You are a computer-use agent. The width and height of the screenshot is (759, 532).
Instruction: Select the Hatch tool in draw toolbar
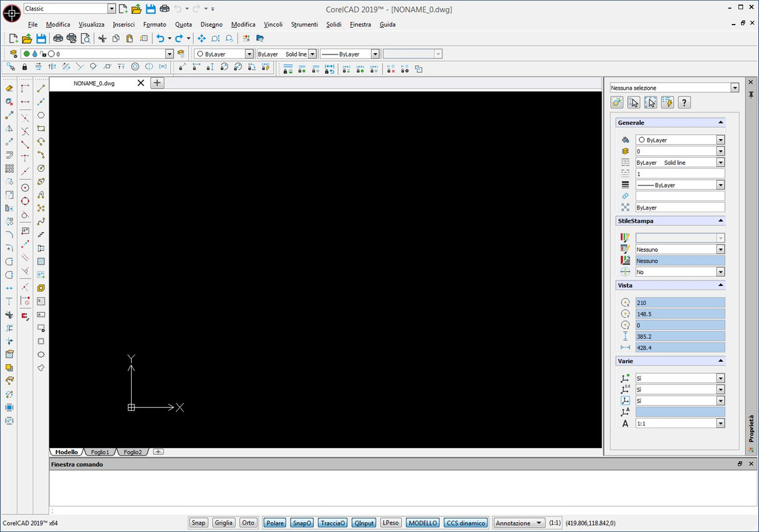pyautogui.click(x=41, y=261)
